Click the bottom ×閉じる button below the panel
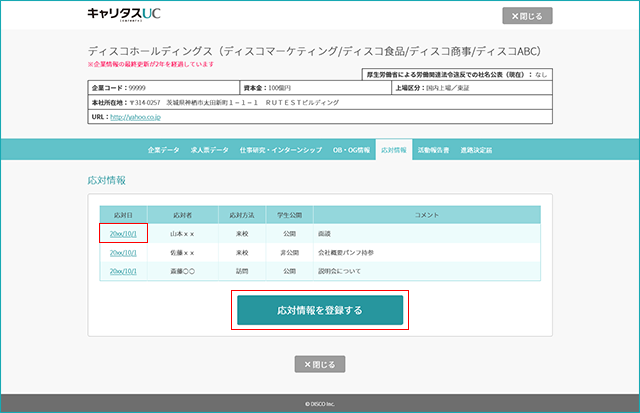The height and width of the screenshot is (413, 640). (x=320, y=364)
